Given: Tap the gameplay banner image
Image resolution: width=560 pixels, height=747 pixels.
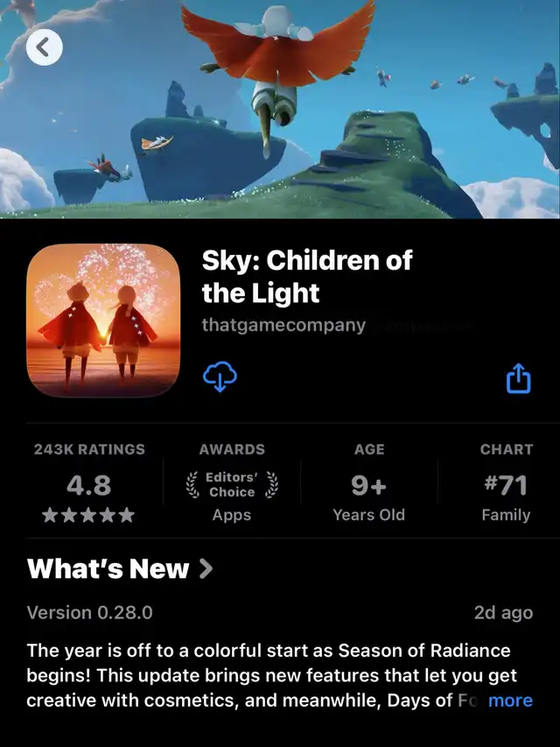Looking at the screenshot, I should coord(280,109).
